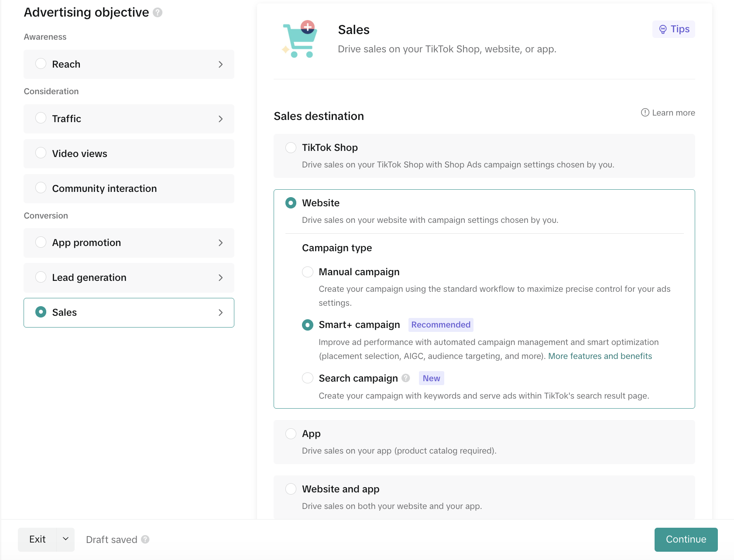Click the Recommended badge on Smart+ campaign

pyautogui.click(x=441, y=325)
